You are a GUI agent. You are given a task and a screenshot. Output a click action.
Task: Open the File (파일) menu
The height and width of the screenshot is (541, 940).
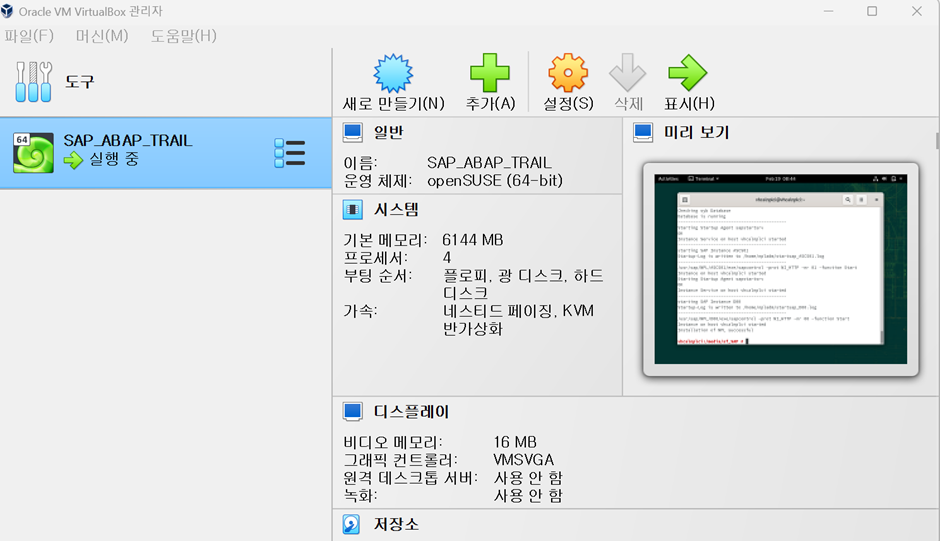point(29,36)
